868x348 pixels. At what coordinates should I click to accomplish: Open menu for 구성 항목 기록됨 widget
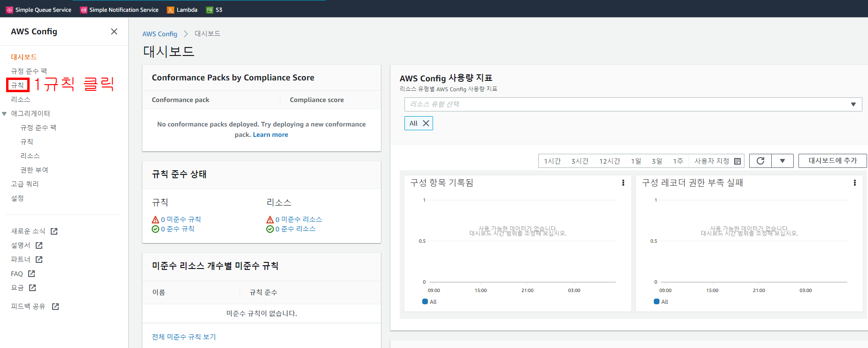pos(623,183)
